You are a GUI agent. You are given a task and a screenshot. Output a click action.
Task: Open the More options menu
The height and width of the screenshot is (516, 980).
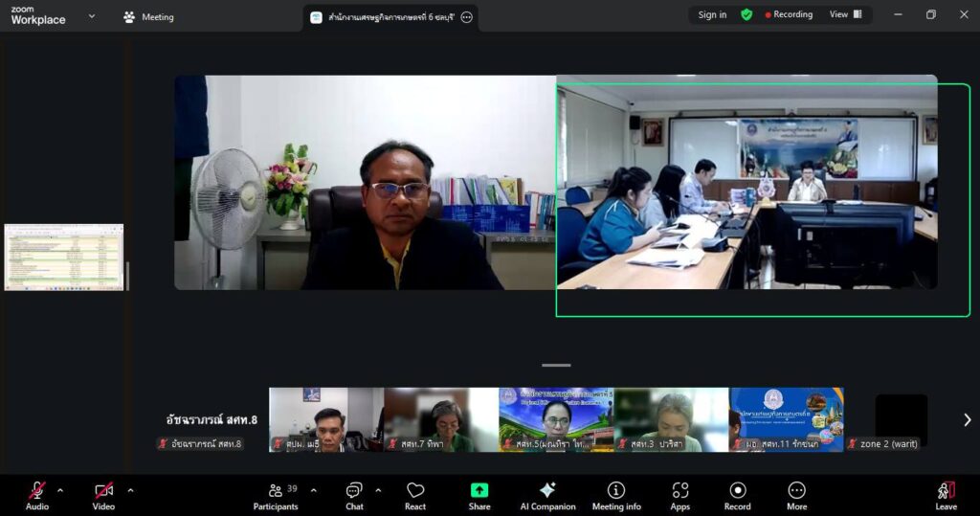(796, 495)
